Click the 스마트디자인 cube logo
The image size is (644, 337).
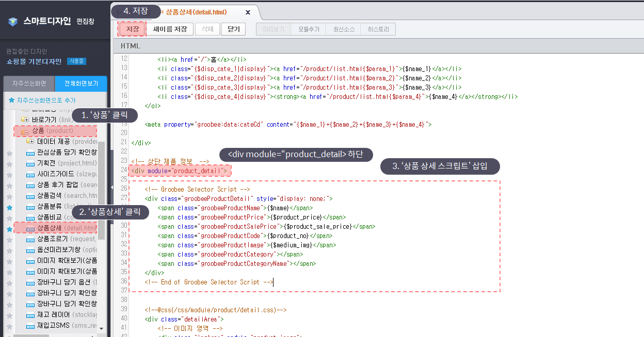(13, 22)
